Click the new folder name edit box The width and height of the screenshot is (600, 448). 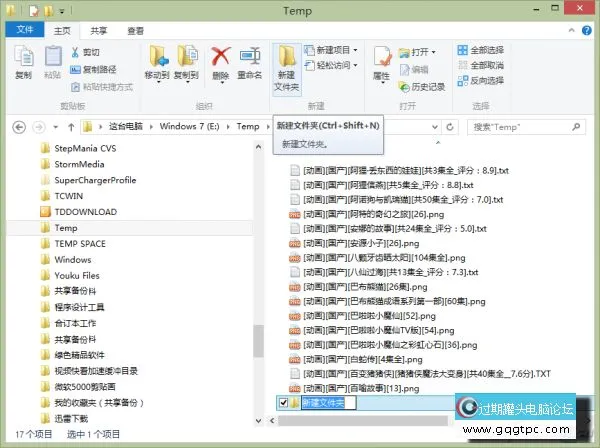328,402
